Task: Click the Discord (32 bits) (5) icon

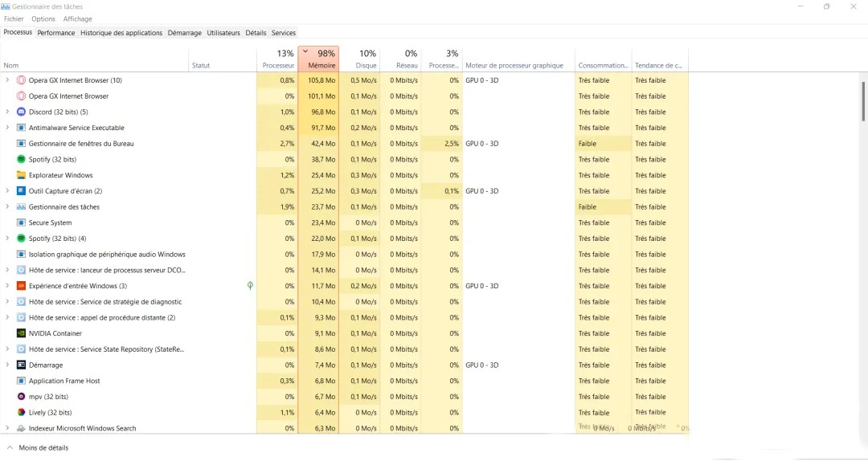Action: pos(21,112)
